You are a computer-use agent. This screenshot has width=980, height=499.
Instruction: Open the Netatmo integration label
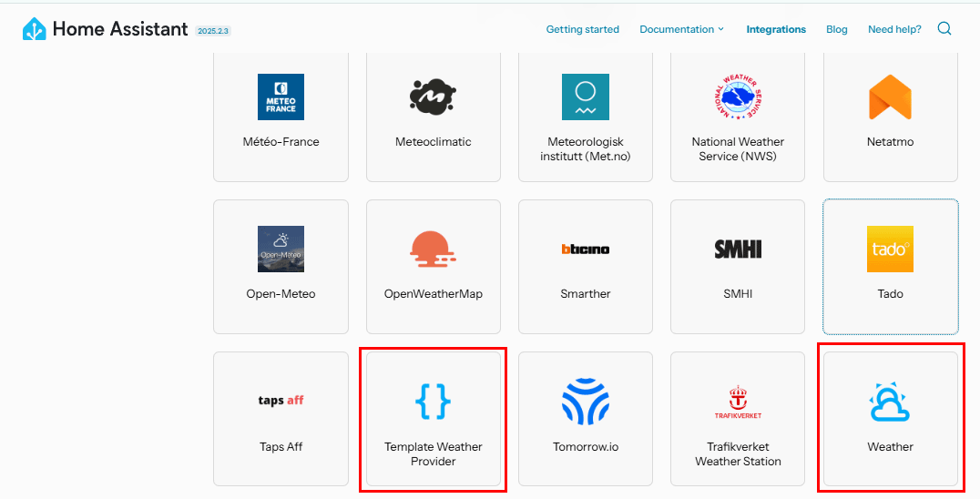coord(890,142)
